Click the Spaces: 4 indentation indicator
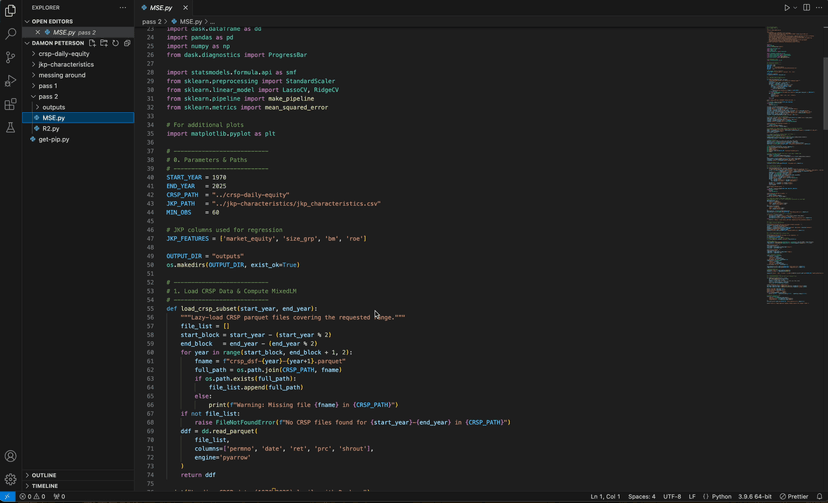The width and height of the screenshot is (828, 503). pos(642,496)
